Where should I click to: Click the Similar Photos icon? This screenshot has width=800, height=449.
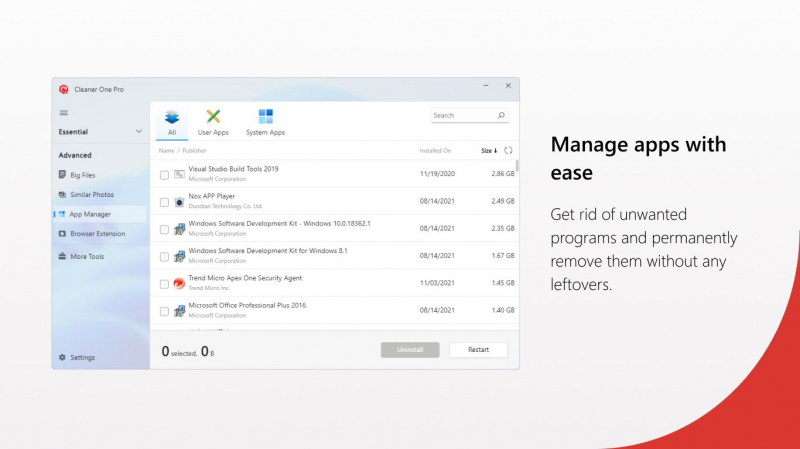pyautogui.click(x=62, y=194)
